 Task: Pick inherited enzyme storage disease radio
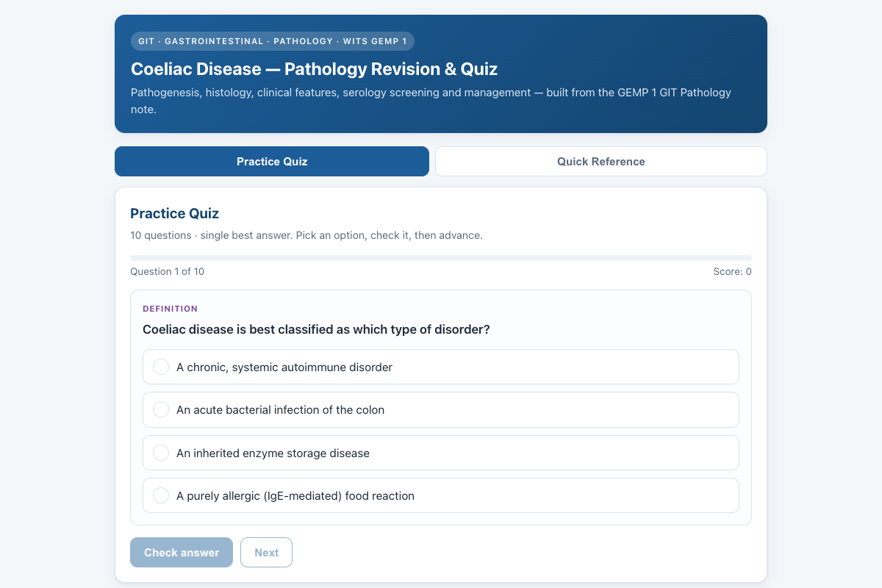[161, 453]
